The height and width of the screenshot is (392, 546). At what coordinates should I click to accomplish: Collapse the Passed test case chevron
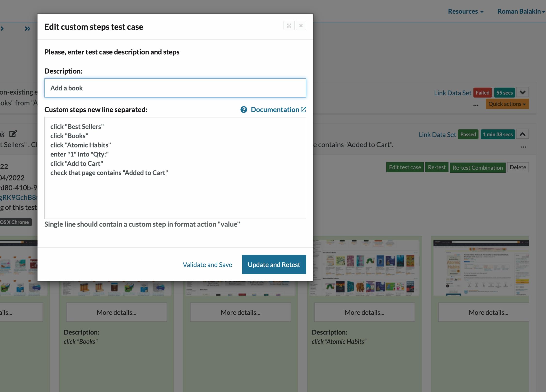pos(522,134)
